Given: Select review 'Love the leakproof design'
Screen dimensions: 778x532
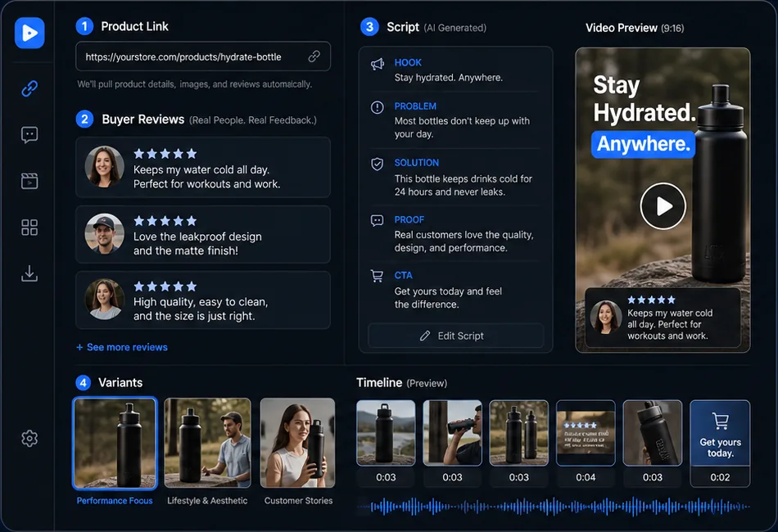Looking at the screenshot, I should click(x=203, y=235).
